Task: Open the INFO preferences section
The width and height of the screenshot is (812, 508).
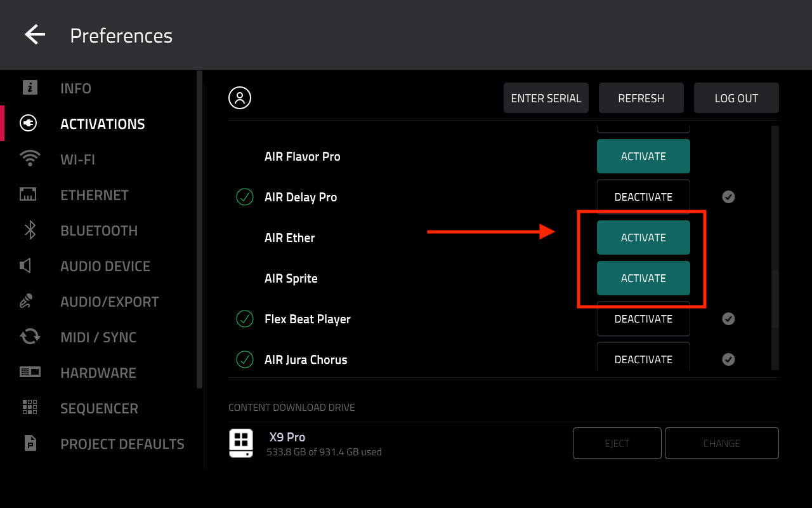Action: pos(75,88)
